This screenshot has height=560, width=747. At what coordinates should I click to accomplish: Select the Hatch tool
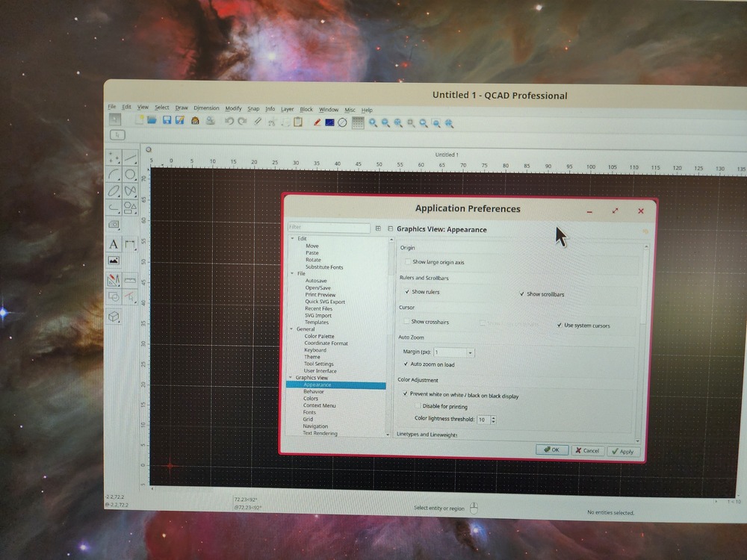(114, 224)
